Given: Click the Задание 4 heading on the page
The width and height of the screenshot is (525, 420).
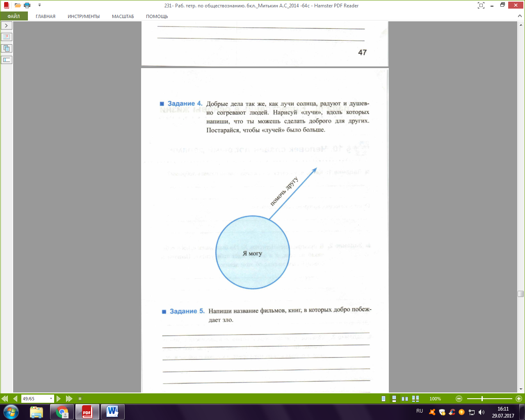Looking at the screenshot, I should tap(185, 103).
